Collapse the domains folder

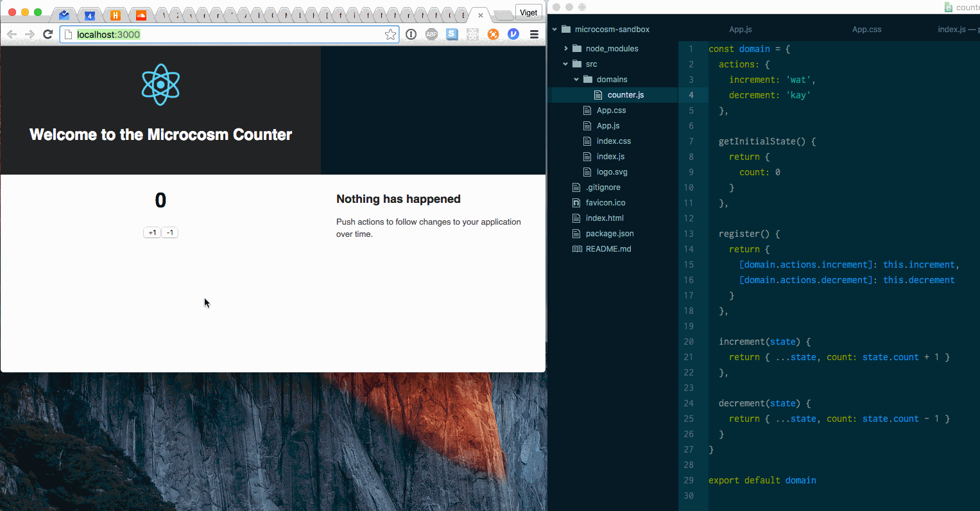click(x=576, y=80)
